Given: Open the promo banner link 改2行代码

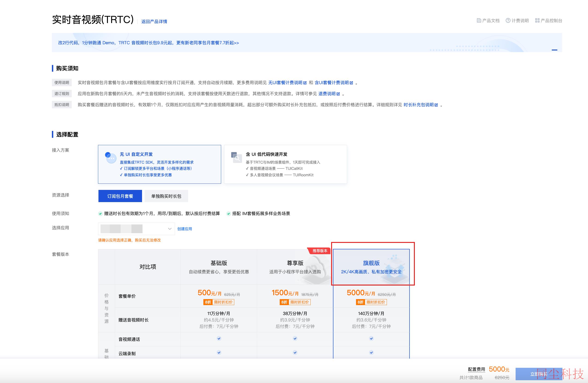Looking at the screenshot, I should [x=148, y=43].
